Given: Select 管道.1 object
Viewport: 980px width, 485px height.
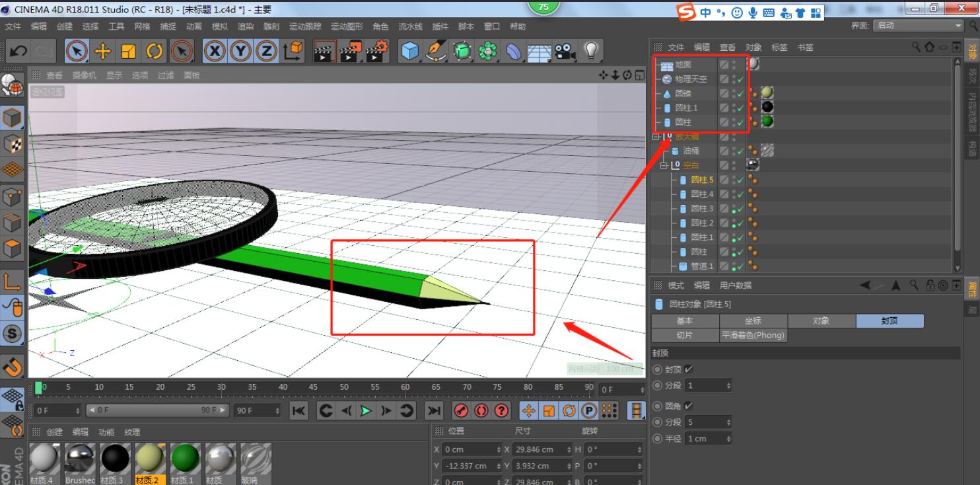Looking at the screenshot, I should click(x=702, y=266).
